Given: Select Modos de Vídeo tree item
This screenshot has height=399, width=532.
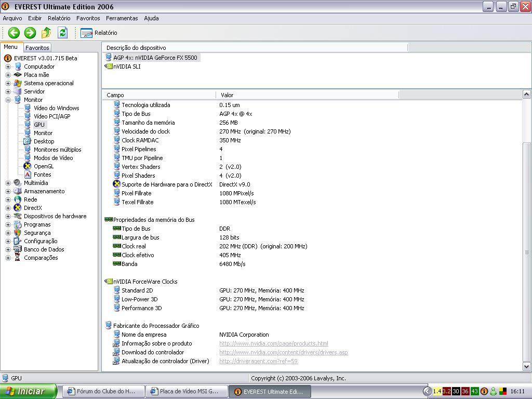Looking at the screenshot, I should (x=54, y=158).
